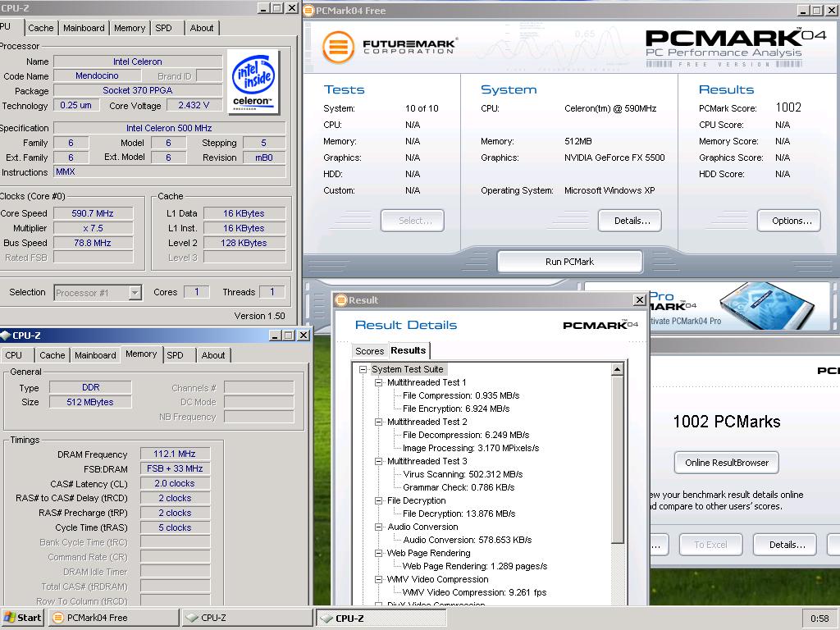Click Audio Conversion: 578.653 KB/s row
The height and width of the screenshot is (630, 840).
pos(467,540)
